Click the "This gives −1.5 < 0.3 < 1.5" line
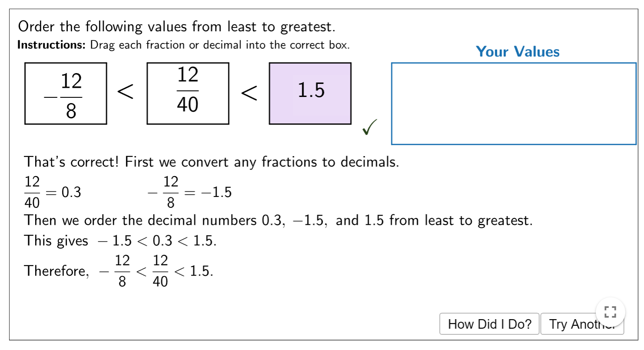This screenshot has height=350, width=644. click(120, 240)
